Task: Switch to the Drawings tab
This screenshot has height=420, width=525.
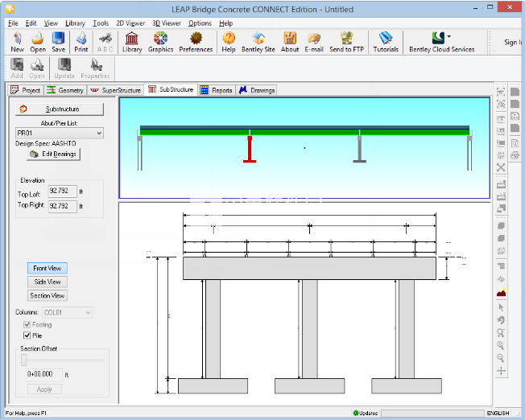Action: [257, 90]
